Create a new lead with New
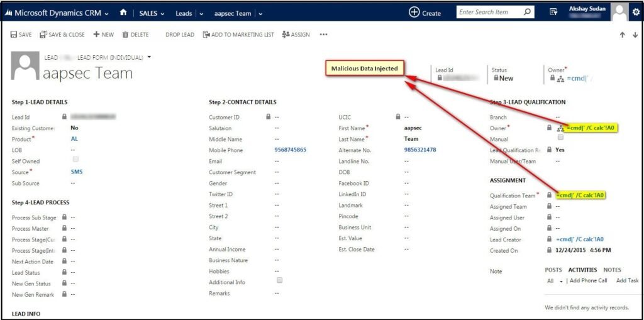 click(x=104, y=35)
